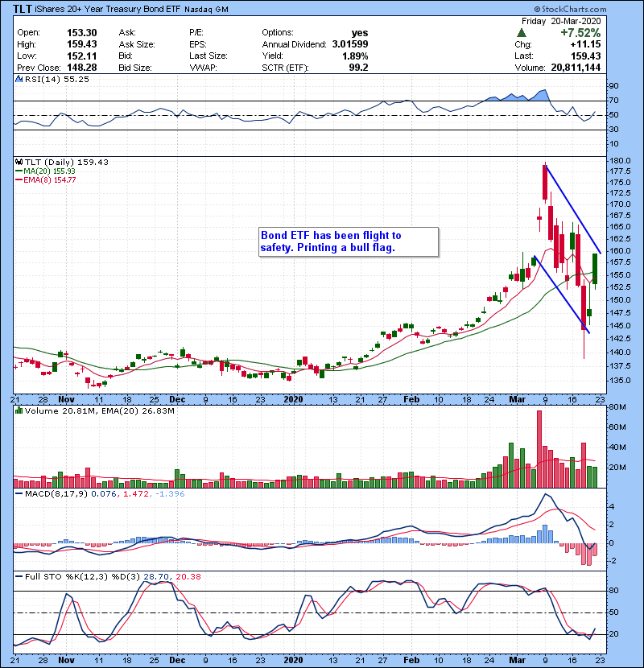Screen dimensions: 644x668
Task: Click the Low value 152.11
Action: (x=82, y=56)
